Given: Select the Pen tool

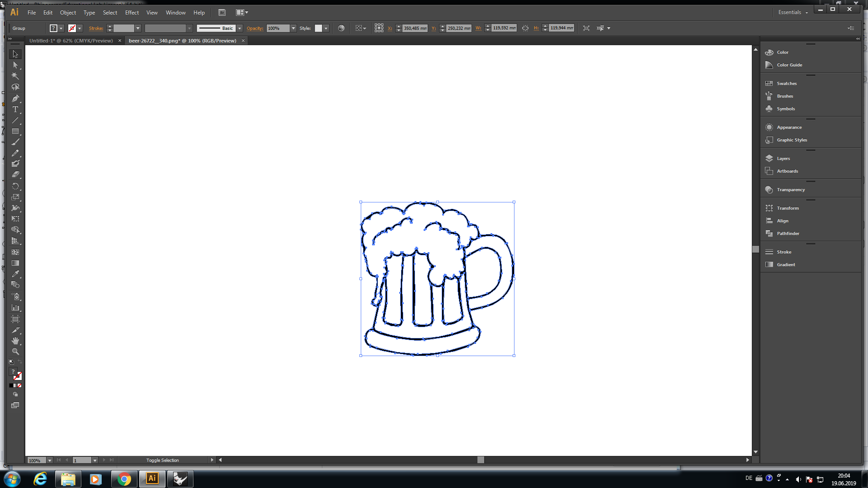Looking at the screenshot, I should point(15,99).
